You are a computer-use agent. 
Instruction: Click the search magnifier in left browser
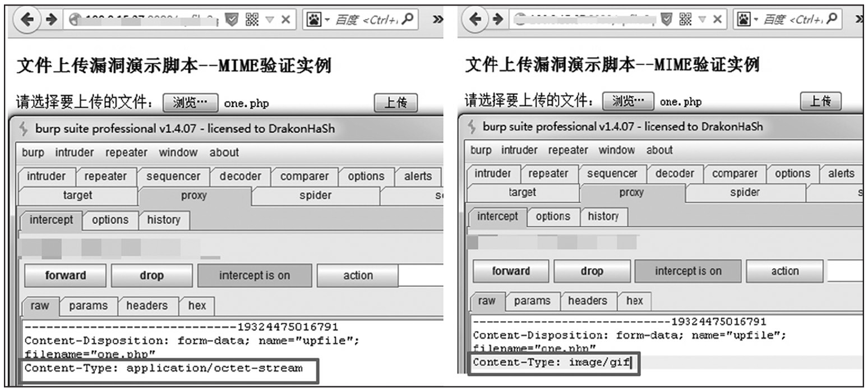(408, 19)
